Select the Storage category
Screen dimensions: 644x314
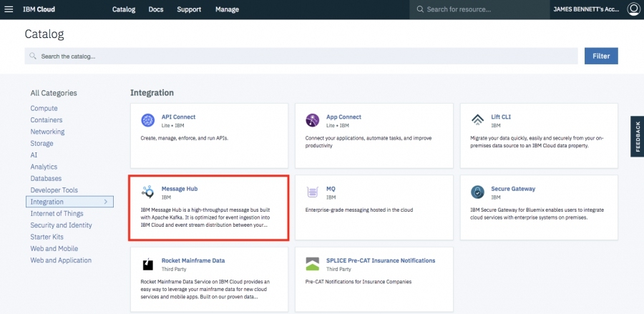(x=42, y=144)
